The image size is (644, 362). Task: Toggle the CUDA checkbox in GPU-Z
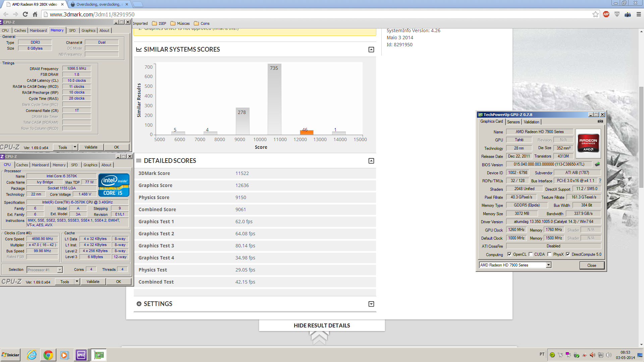[x=531, y=254]
